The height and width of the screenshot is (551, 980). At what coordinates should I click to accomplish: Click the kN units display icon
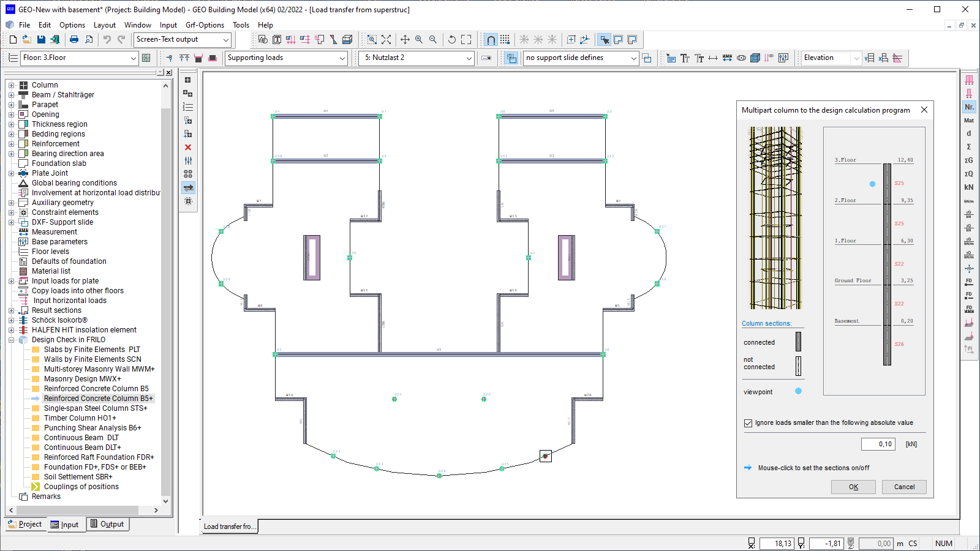coord(969,187)
